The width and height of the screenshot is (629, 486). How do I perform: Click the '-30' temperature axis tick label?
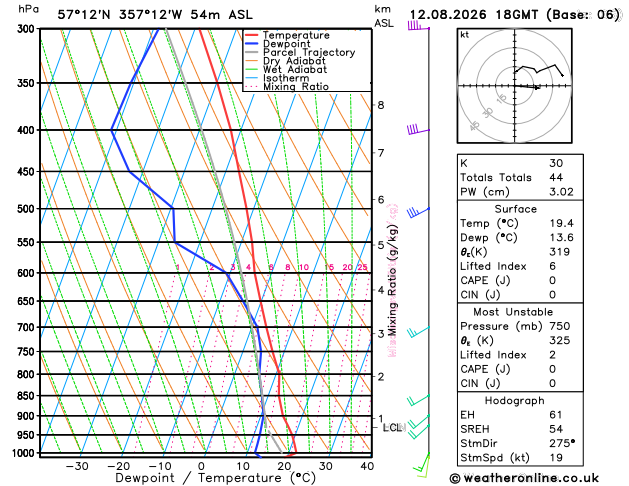point(77,466)
